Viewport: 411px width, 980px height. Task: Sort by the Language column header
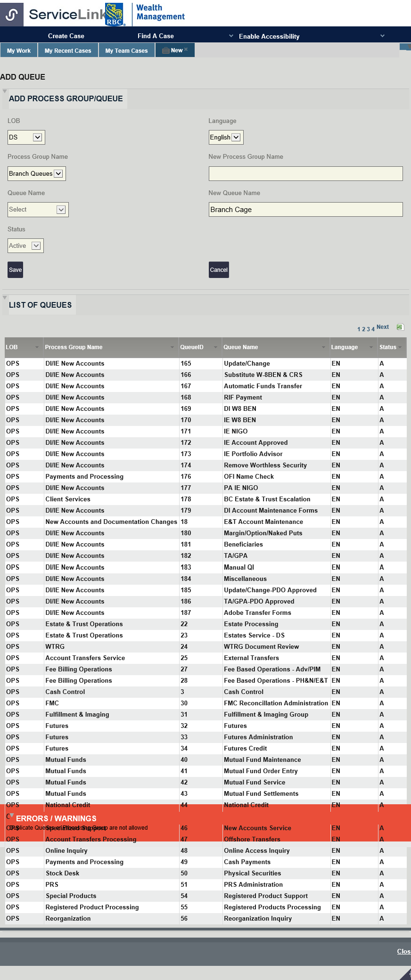344,347
